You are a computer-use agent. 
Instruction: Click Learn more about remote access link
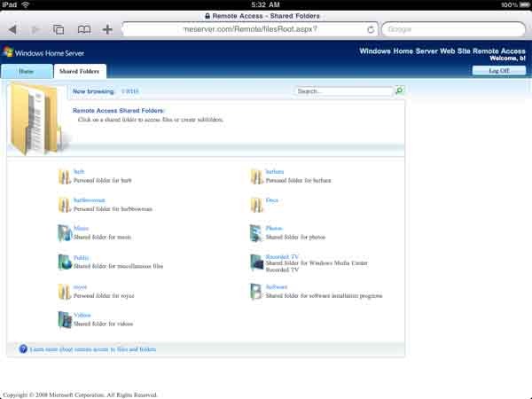pyautogui.click(x=93, y=349)
